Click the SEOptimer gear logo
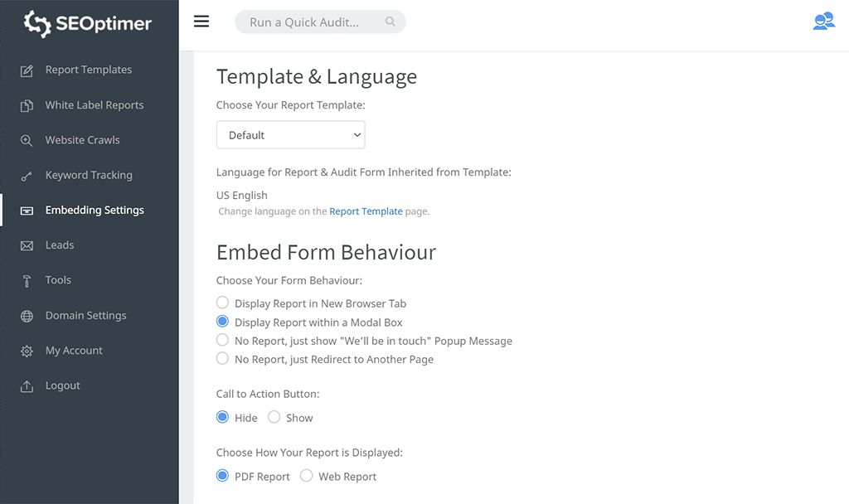This screenshot has height=504, width=849. (x=37, y=24)
